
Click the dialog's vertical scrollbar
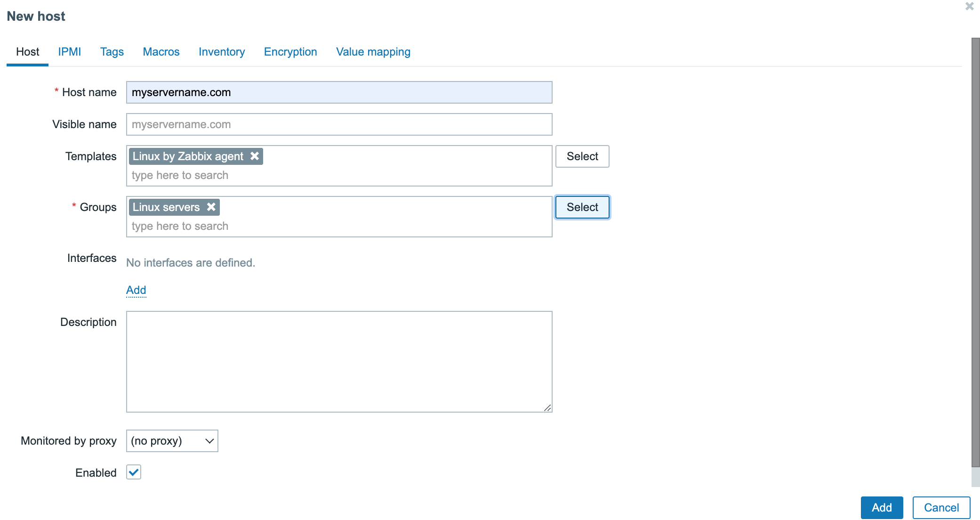pos(975,252)
